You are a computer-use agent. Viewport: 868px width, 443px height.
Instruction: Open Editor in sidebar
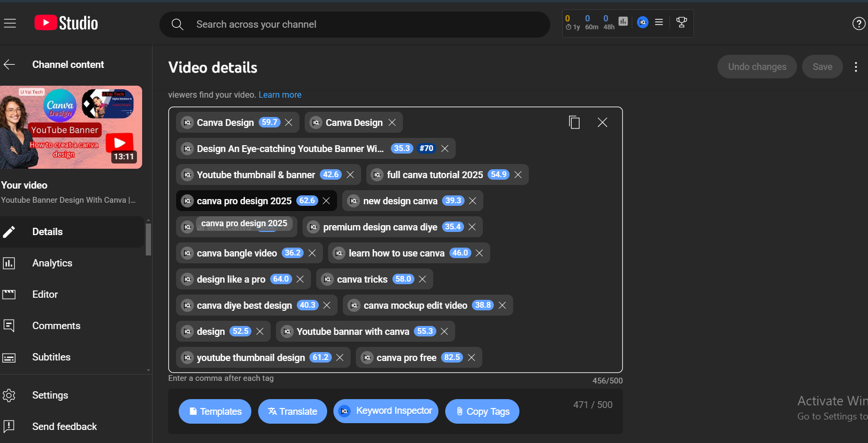72,295
